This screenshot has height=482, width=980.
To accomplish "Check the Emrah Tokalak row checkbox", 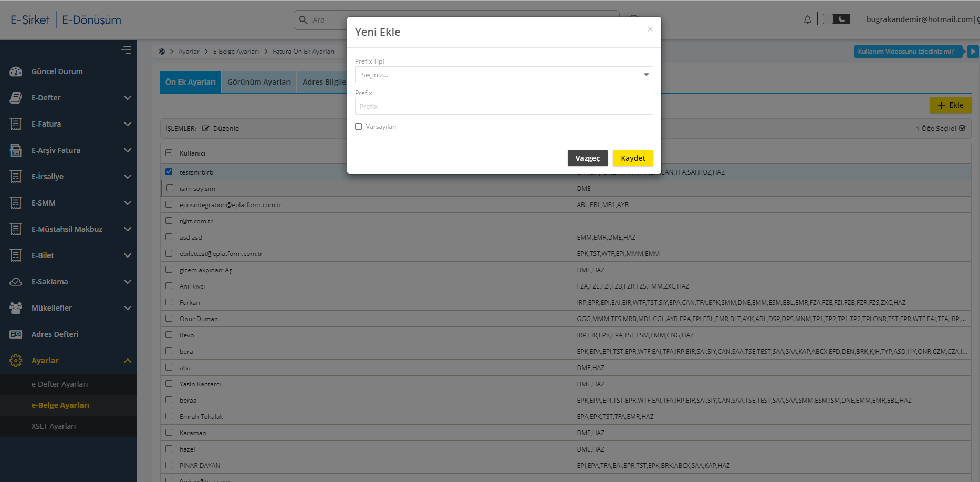I will [169, 416].
